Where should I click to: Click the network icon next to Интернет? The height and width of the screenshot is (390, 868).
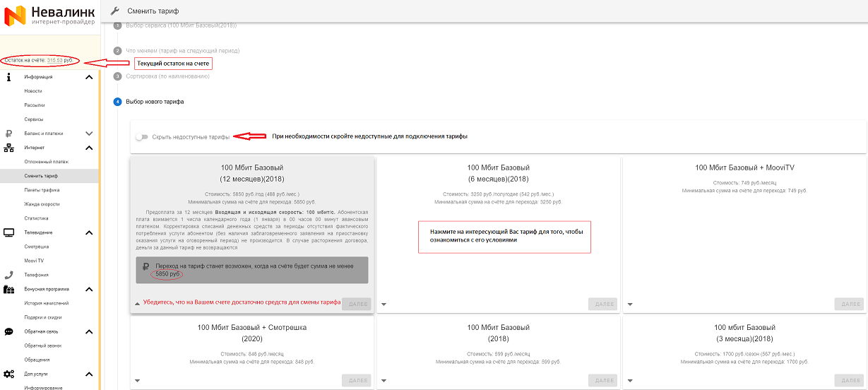point(8,148)
